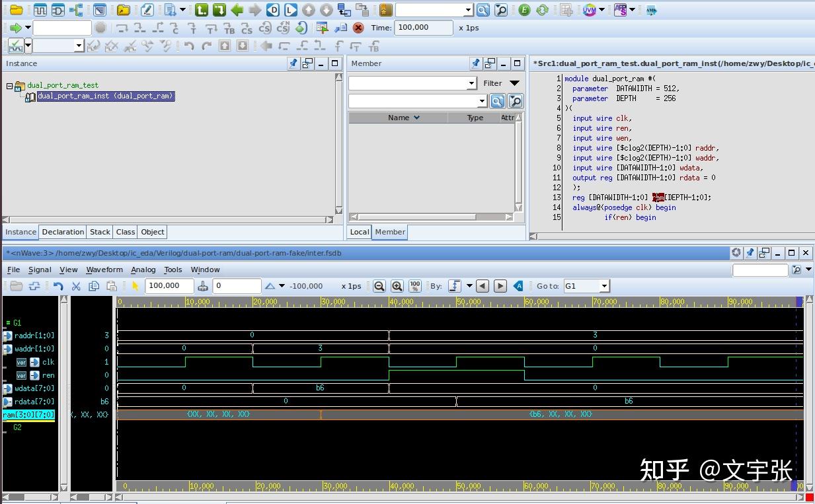Expand the Filter dropdown arrow

pos(514,83)
